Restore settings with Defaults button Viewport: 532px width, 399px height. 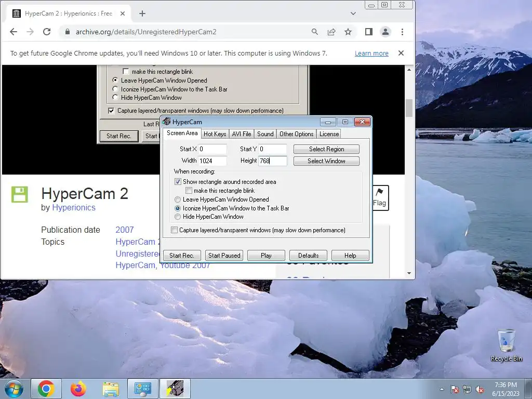coord(308,256)
